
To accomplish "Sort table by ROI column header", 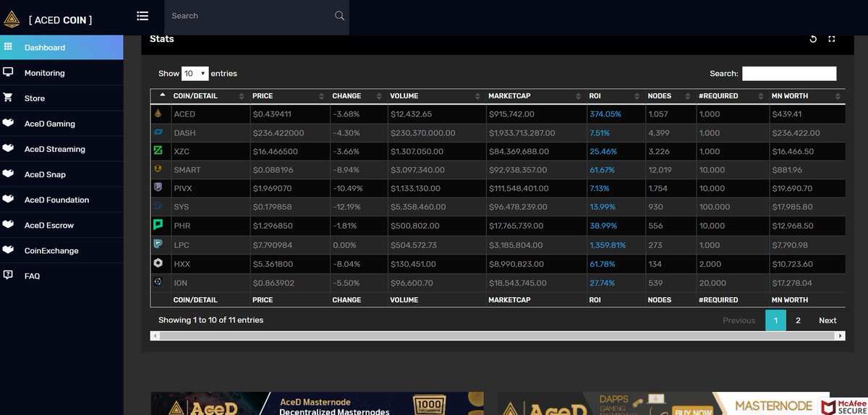I will pyautogui.click(x=615, y=95).
